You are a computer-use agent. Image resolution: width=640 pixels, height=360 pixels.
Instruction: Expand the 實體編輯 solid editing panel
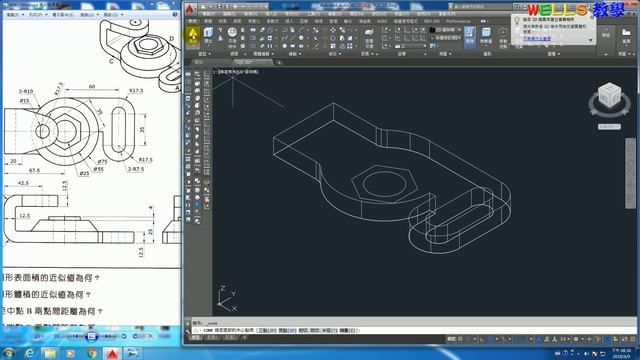click(263, 54)
